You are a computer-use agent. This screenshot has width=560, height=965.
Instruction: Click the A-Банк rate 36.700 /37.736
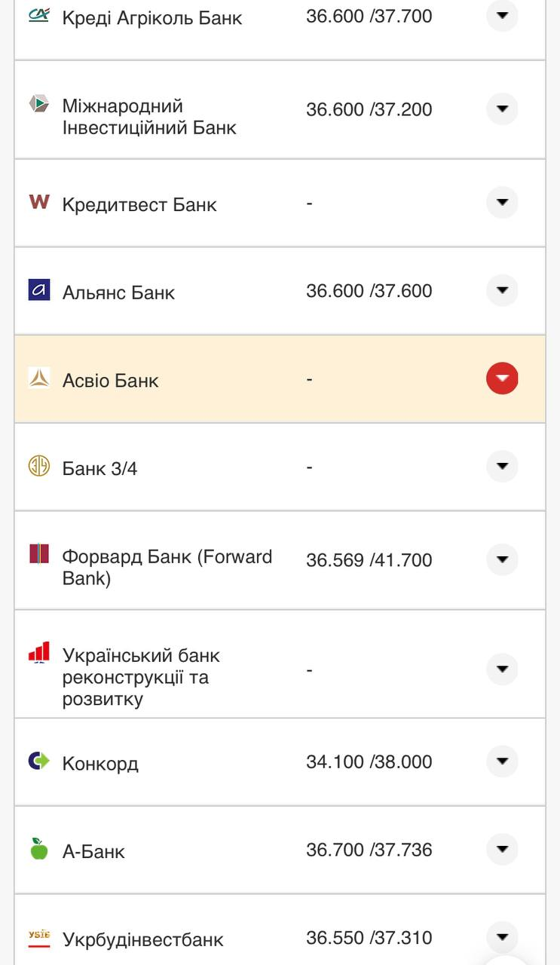[369, 850]
